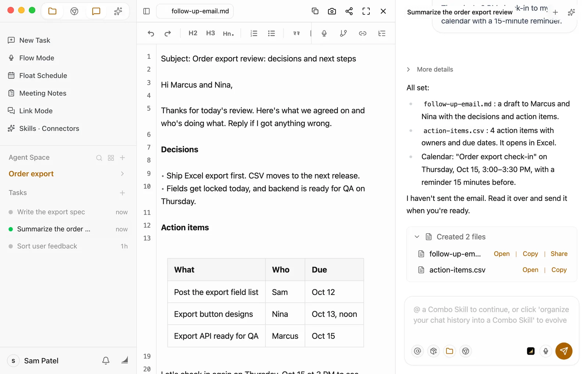Open the cube skills icon in chat

click(434, 351)
